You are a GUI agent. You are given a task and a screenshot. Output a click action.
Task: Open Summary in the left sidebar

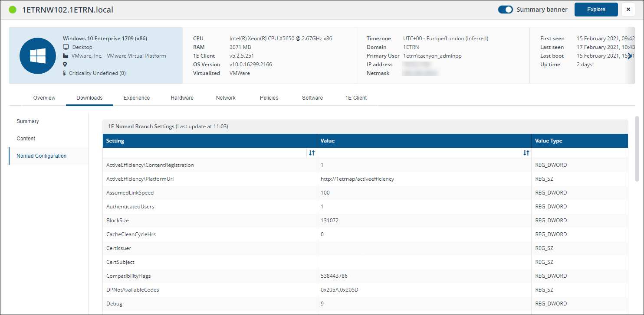click(28, 121)
